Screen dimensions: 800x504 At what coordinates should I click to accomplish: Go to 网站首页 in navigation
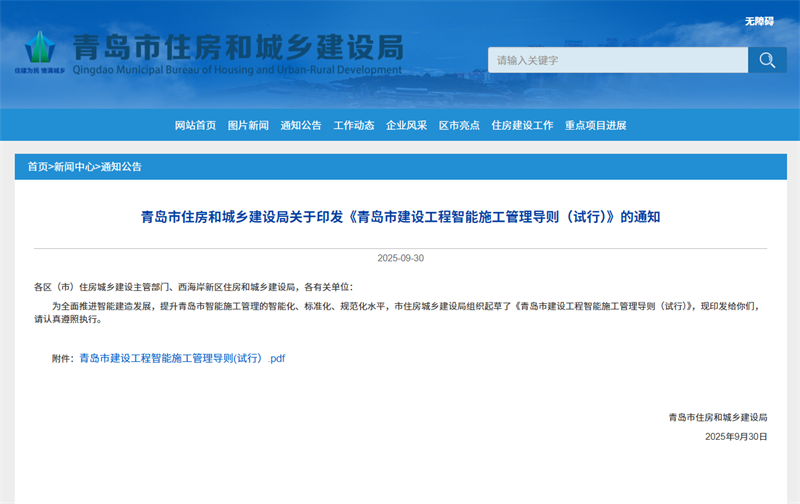click(x=195, y=125)
